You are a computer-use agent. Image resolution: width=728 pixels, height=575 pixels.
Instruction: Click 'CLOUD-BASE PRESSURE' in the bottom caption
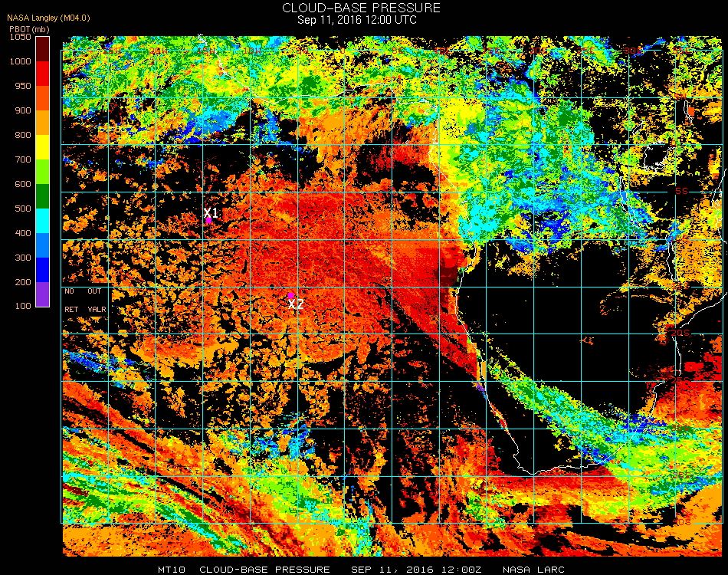[264, 570]
